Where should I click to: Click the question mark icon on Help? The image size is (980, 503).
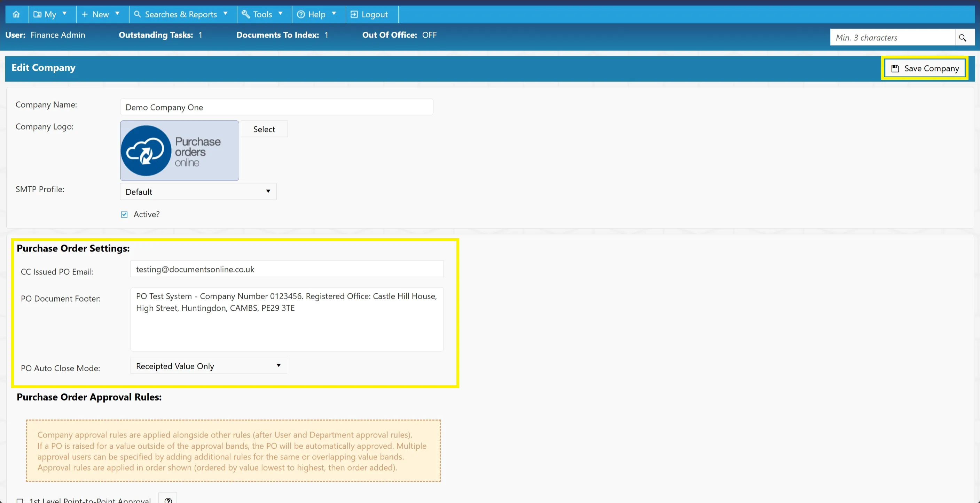point(300,15)
